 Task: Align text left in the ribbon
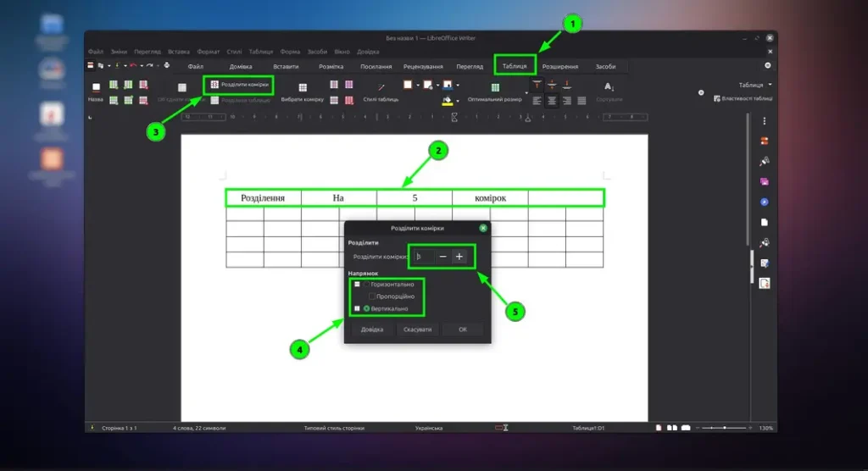537,101
